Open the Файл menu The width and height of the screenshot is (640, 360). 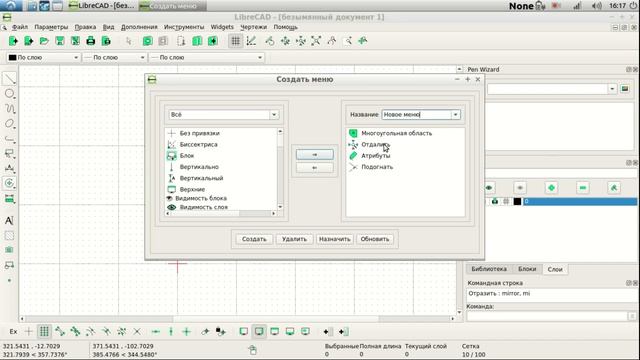(x=20, y=27)
